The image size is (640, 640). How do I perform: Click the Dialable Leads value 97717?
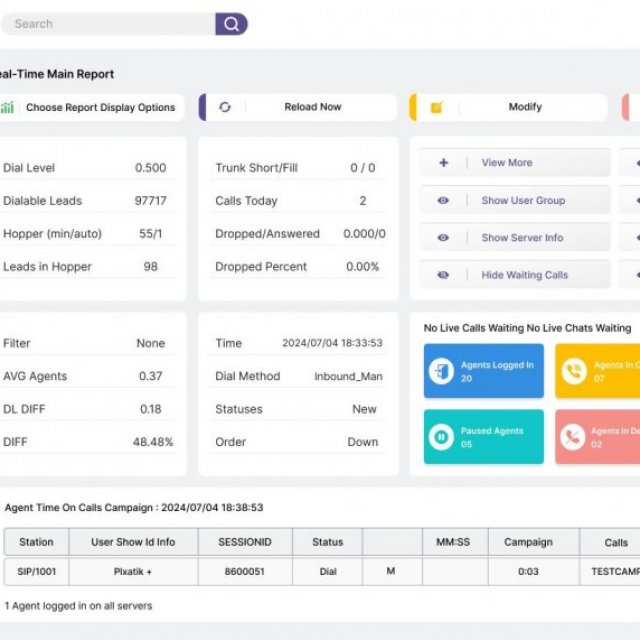point(151,201)
